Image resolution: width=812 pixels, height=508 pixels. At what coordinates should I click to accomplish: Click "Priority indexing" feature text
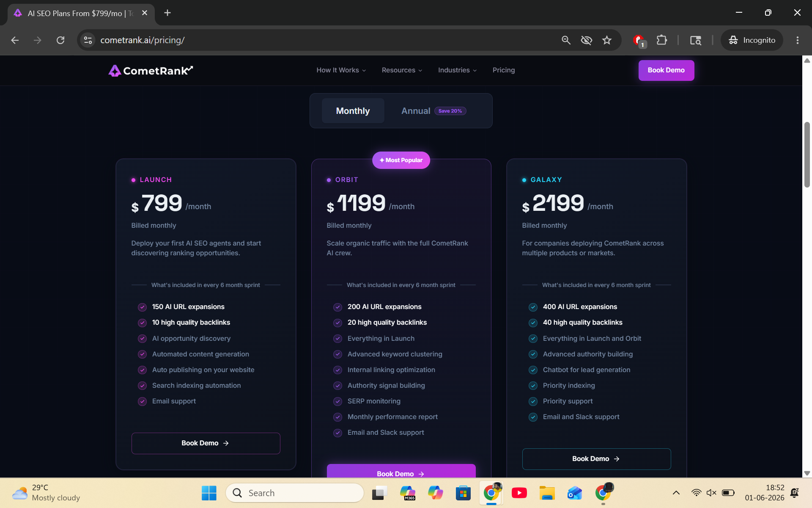(569, 386)
